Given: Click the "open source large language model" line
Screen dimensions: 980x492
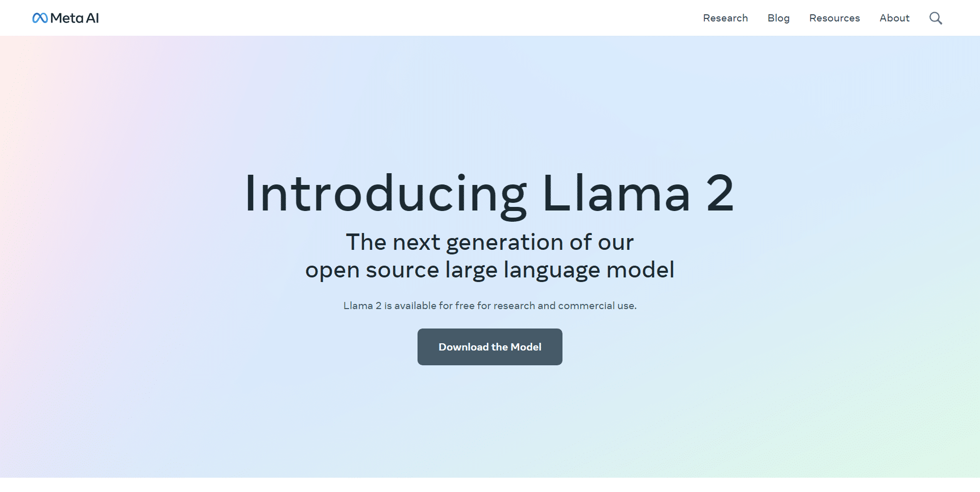Looking at the screenshot, I should (489, 270).
